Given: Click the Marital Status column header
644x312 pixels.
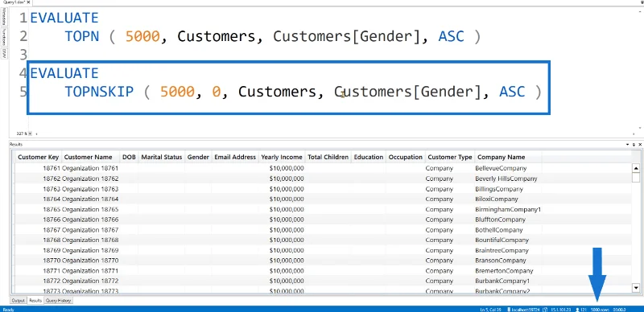Looking at the screenshot, I should tap(162, 157).
